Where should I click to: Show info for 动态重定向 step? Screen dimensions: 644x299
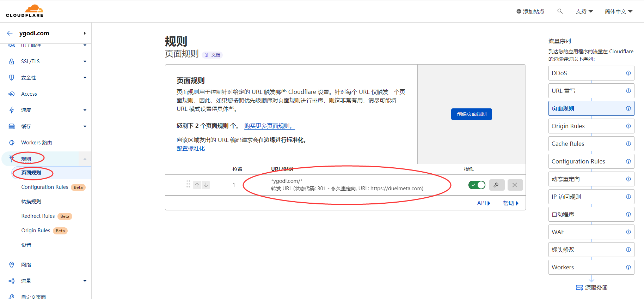[x=628, y=179]
